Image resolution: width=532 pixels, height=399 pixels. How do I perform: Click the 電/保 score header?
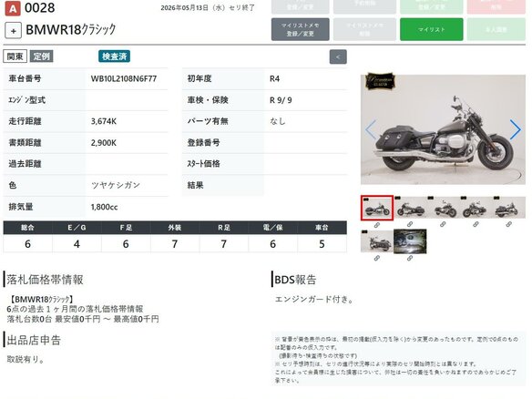tap(272, 228)
